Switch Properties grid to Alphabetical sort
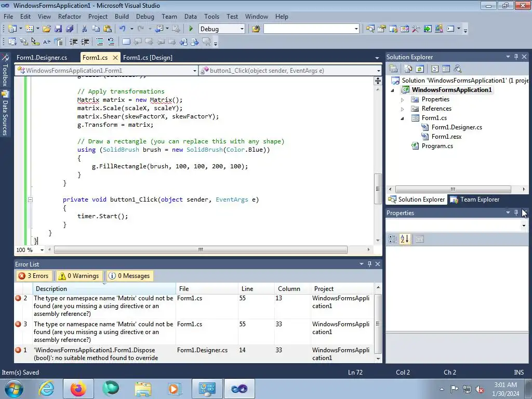Viewport: 532px width, 399px height. [405, 239]
